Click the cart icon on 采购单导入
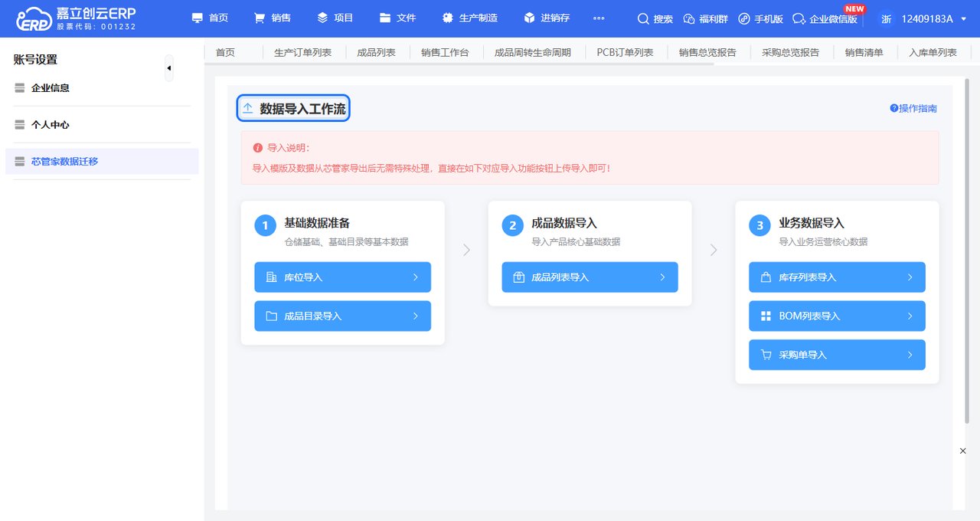 [766, 355]
